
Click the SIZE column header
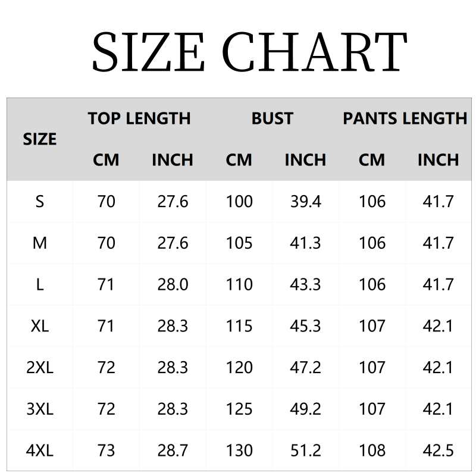pyautogui.click(x=40, y=139)
